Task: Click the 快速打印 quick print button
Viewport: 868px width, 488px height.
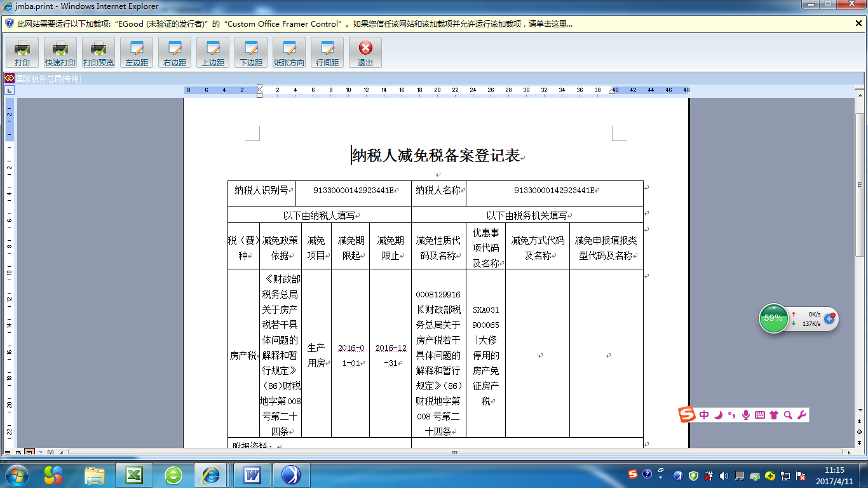Action: pos(60,52)
